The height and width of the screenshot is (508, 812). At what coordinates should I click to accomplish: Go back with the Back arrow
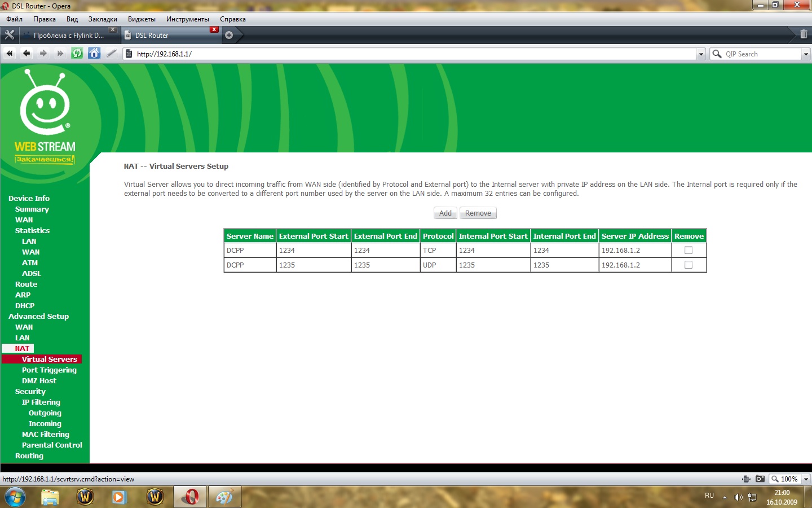27,54
